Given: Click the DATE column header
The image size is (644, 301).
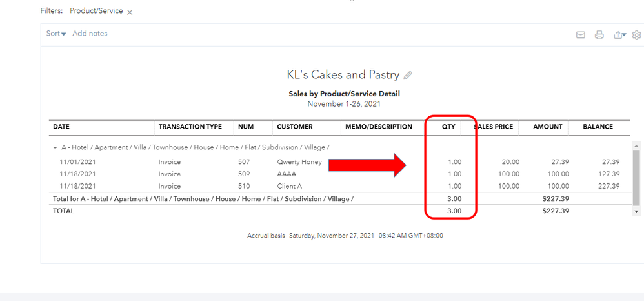Looking at the screenshot, I should pos(62,127).
